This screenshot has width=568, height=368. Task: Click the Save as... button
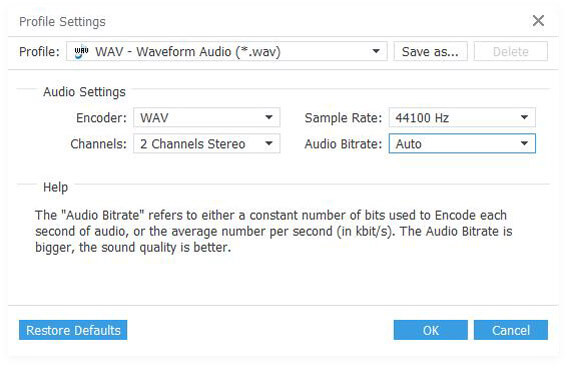[430, 51]
